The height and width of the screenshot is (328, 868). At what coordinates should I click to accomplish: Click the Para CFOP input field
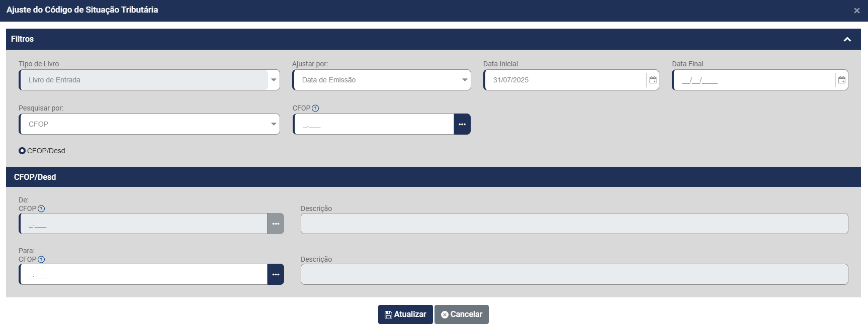pos(143,274)
